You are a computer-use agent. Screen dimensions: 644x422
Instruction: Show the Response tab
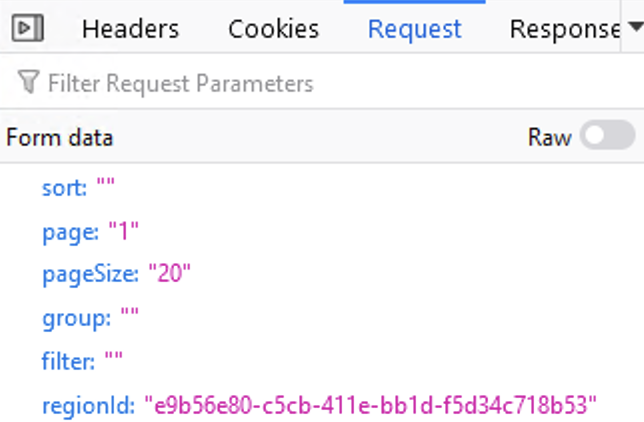click(563, 29)
